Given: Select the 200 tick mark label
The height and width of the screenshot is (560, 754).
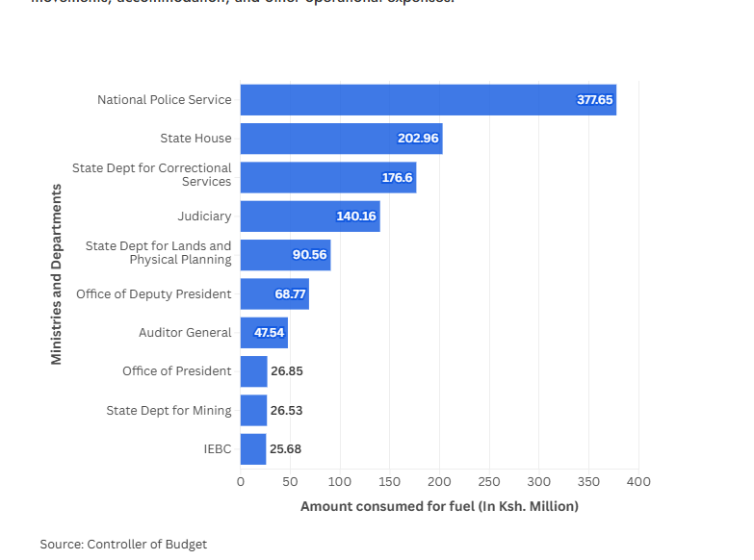Looking at the screenshot, I should point(440,482).
